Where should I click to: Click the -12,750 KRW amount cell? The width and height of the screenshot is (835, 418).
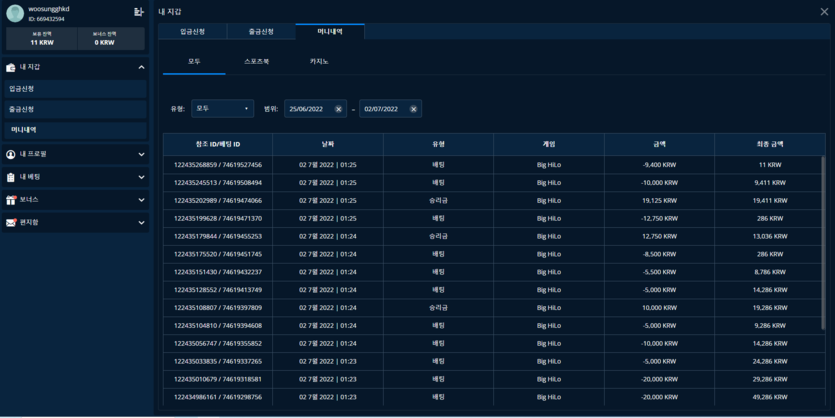659,218
